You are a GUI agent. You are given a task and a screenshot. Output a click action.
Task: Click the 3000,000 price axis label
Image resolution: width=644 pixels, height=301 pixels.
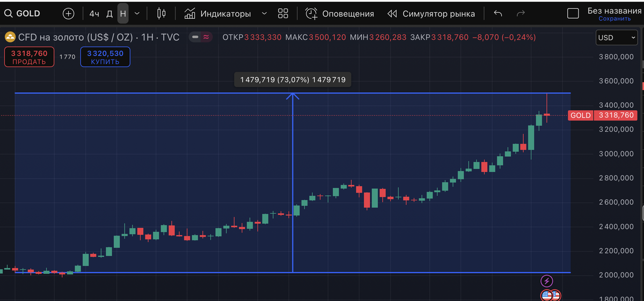click(616, 154)
